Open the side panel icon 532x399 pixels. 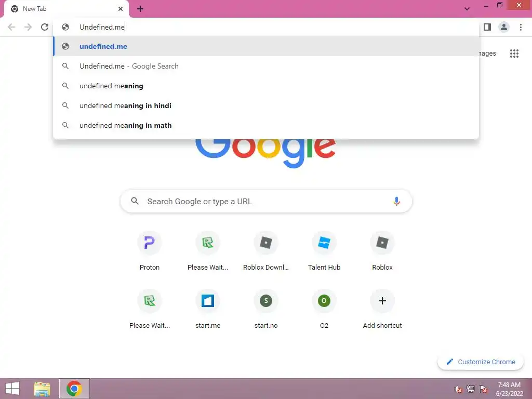pos(487,27)
